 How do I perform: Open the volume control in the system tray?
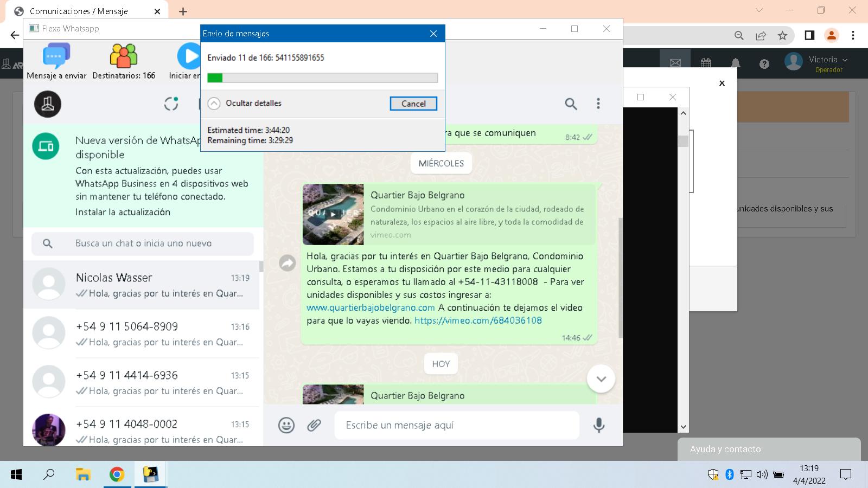tap(762, 474)
